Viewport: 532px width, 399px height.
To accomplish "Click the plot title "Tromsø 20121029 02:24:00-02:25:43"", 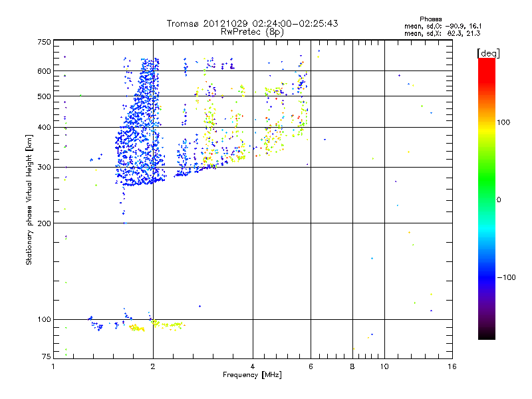I will (x=252, y=23).
